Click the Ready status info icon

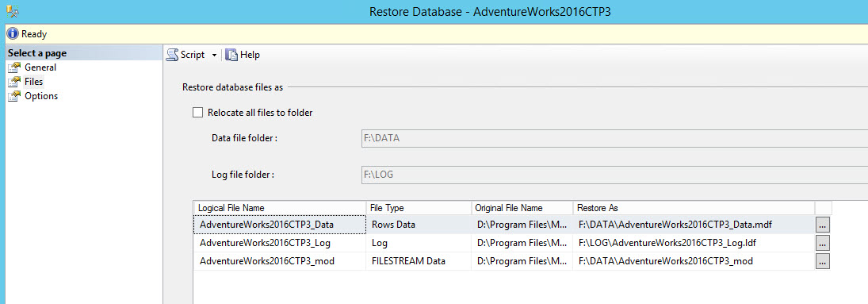coord(13,34)
